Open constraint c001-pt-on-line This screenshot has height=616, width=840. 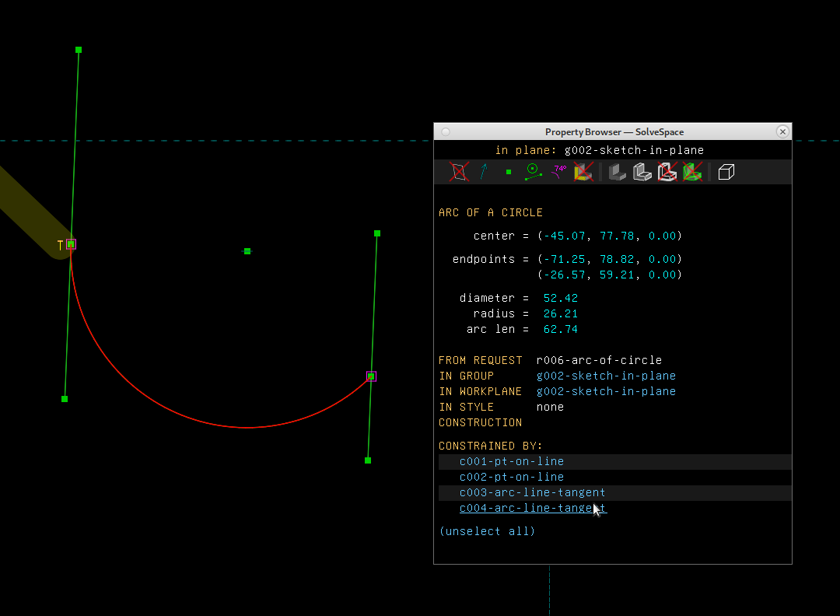pos(512,461)
